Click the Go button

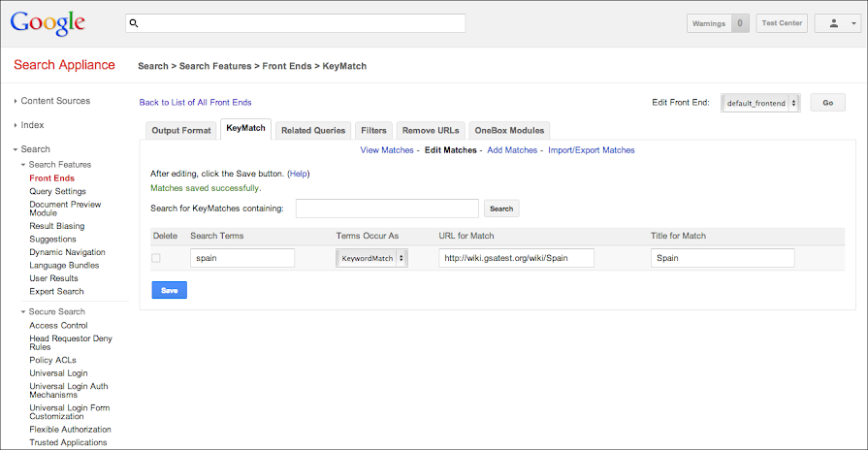[x=827, y=103]
